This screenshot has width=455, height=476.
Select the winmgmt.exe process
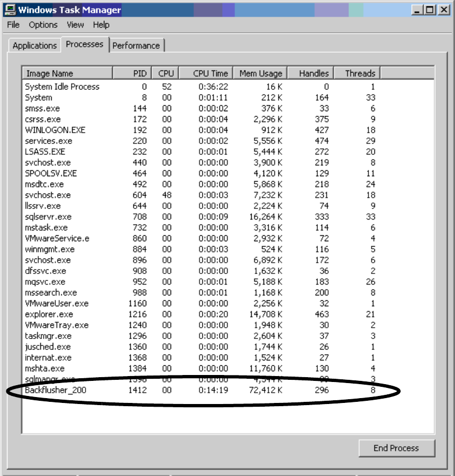click(x=201, y=249)
